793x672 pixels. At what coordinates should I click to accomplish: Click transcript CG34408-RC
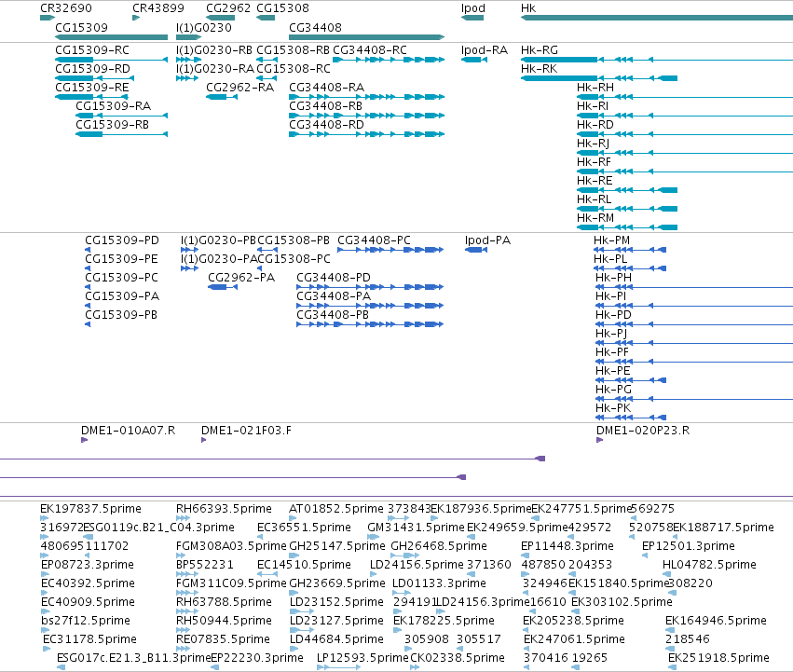[370, 50]
